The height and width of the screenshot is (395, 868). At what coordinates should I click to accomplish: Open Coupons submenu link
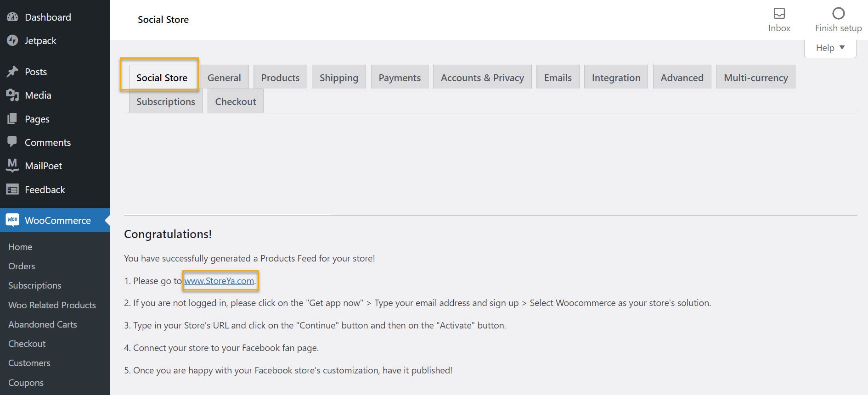pyautogui.click(x=26, y=383)
